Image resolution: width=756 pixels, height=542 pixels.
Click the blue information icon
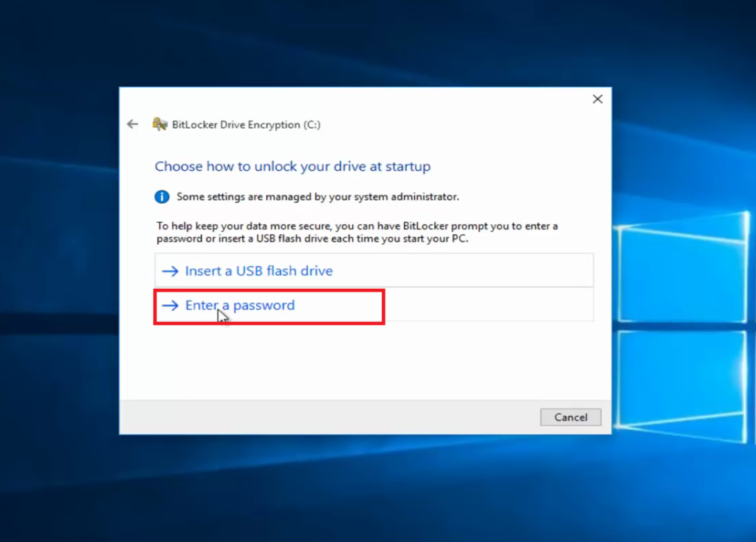[162, 196]
